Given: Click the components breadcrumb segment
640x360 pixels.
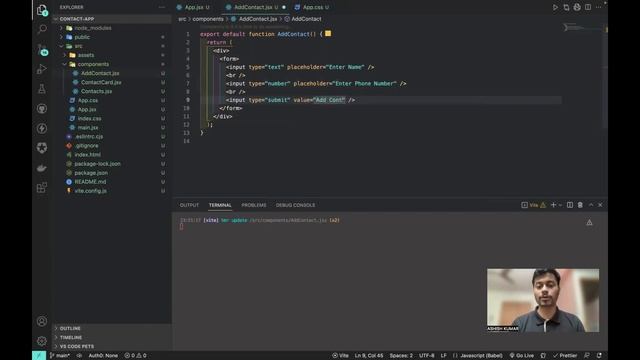Looking at the screenshot, I should (x=208, y=19).
